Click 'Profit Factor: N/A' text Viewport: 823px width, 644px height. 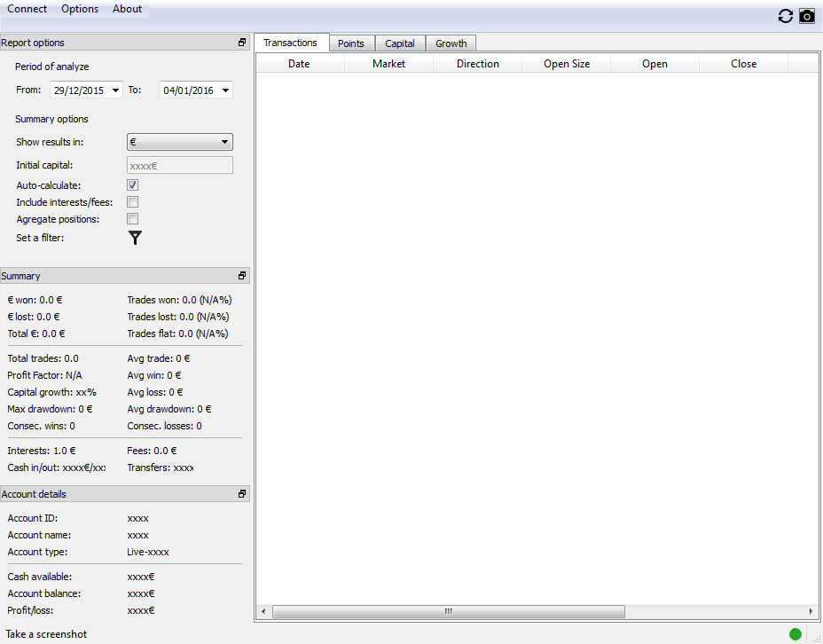[x=44, y=375]
